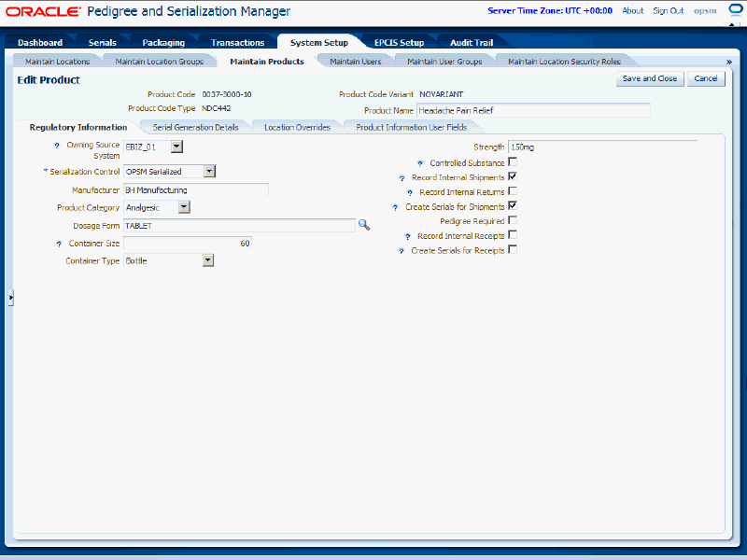Show more subtabs with double-arrow icon
Image resolution: width=747 pixels, height=560 pixels.
pyautogui.click(x=729, y=62)
